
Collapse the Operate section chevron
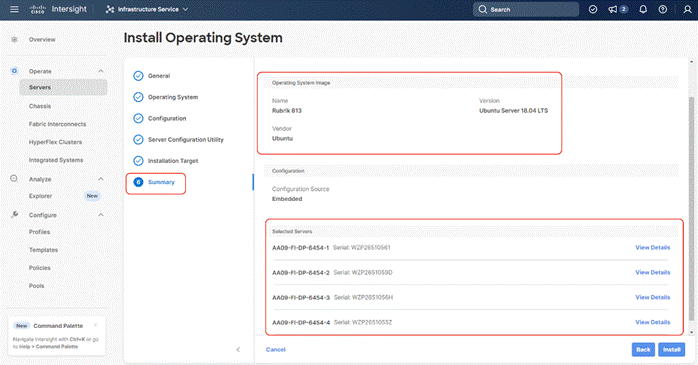click(x=101, y=71)
